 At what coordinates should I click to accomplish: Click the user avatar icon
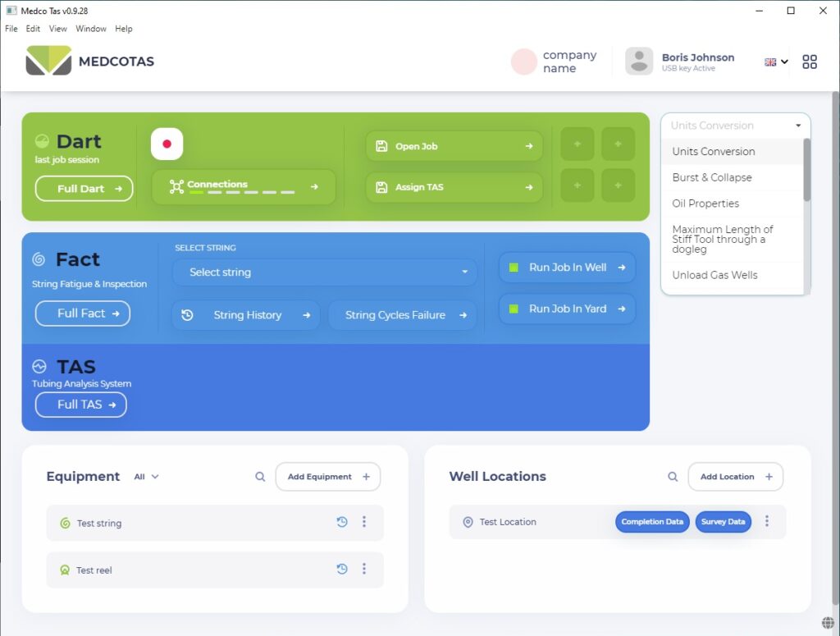(x=639, y=62)
